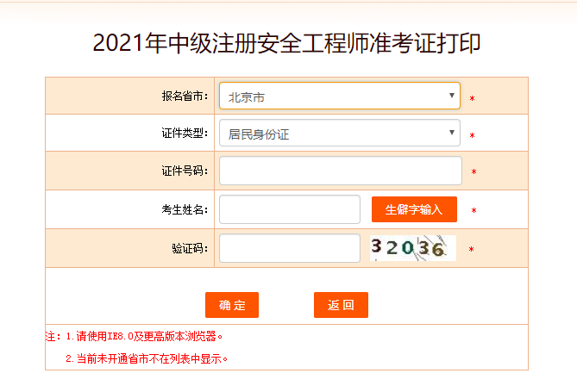577x392 pixels.
Task: Click the 考生姓名 label
Action: [185, 209]
